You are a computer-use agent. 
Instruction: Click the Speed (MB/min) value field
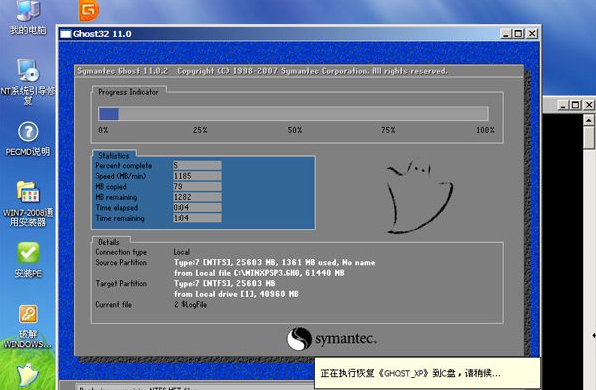pyautogui.click(x=197, y=176)
